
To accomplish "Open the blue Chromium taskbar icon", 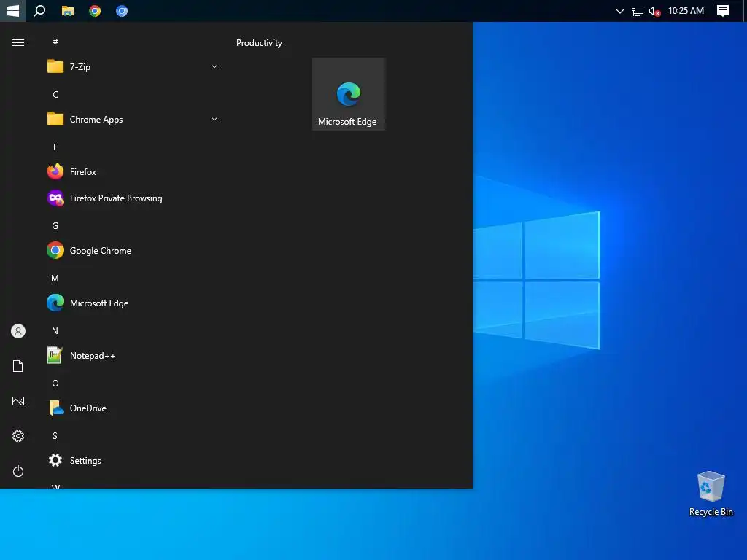I will 122,10.
